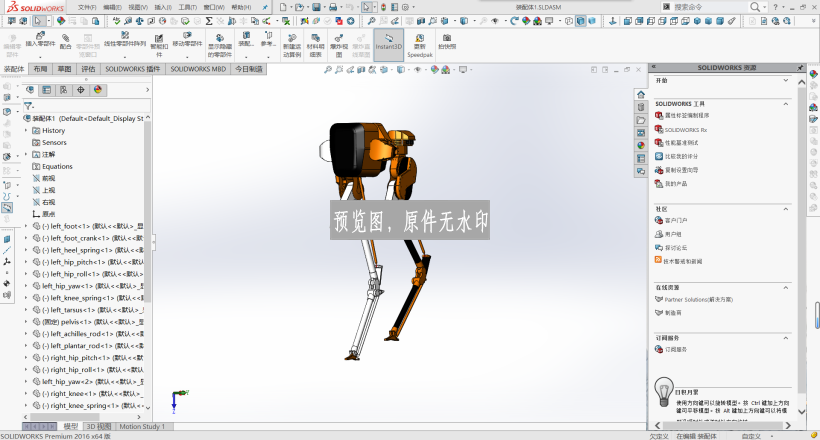Open 线性零部件阵列 linear component pattern
Viewport: 820px width, 440px height.
pos(124,40)
